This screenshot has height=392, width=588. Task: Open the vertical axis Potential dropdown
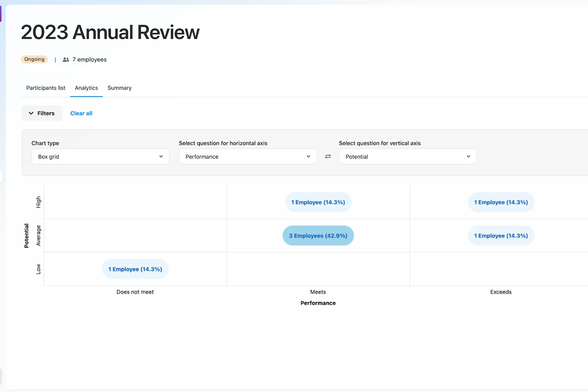(408, 157)
